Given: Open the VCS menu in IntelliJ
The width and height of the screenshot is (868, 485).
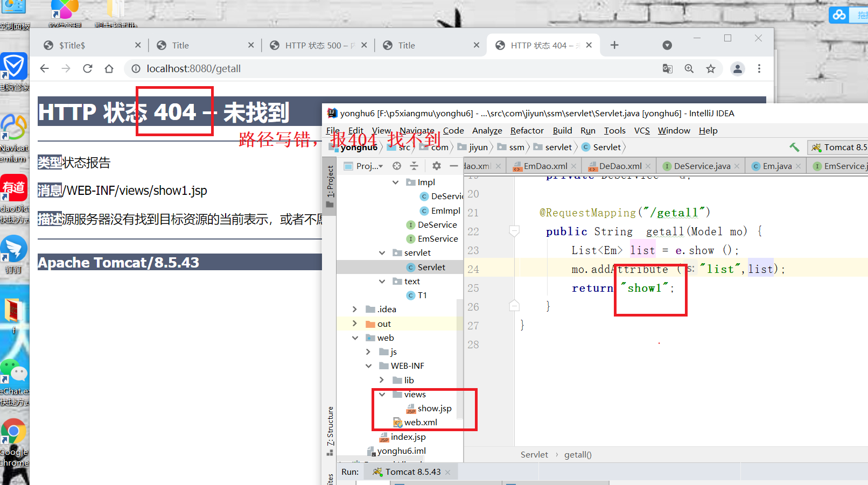Looking at the screenshot, I should (x=642, y=130).
